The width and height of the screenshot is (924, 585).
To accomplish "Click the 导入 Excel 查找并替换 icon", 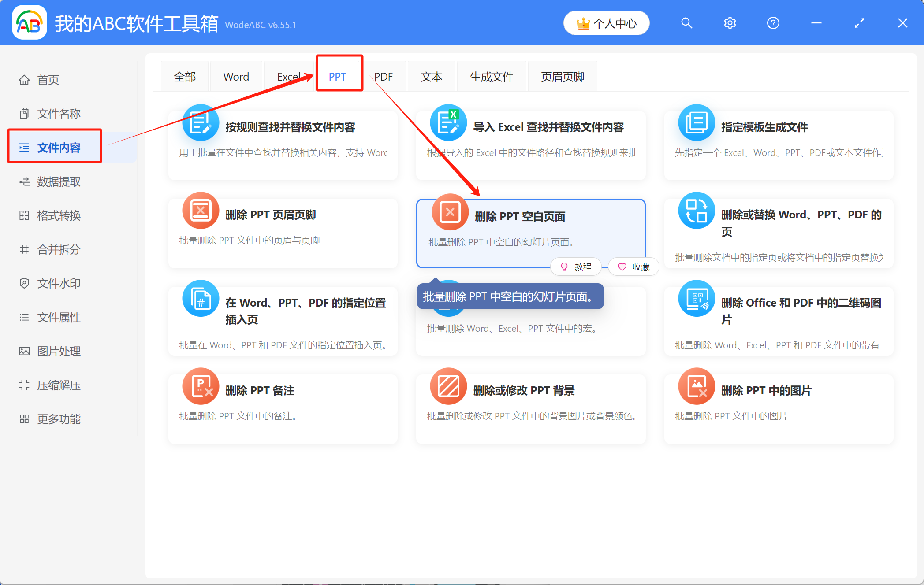I will 448,123.
